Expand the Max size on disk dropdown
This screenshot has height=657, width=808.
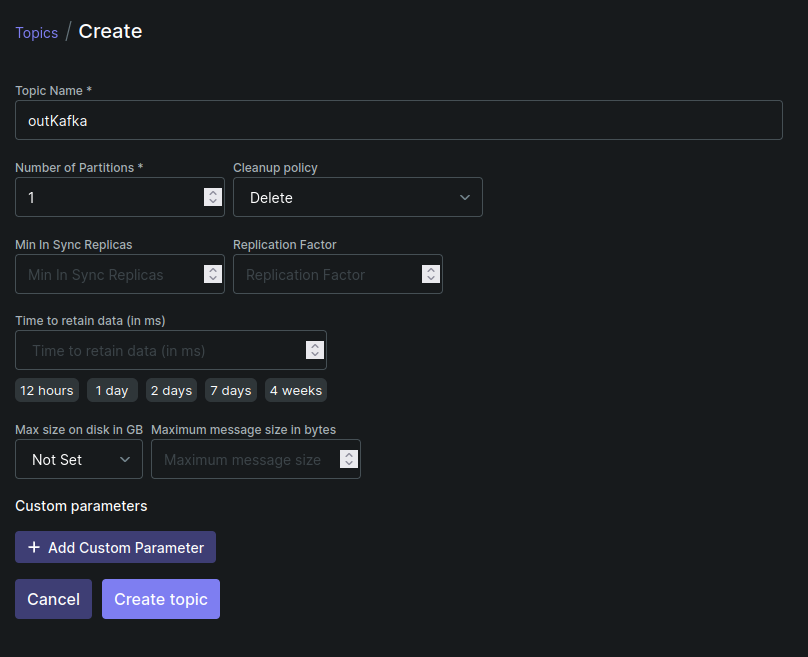78,459
